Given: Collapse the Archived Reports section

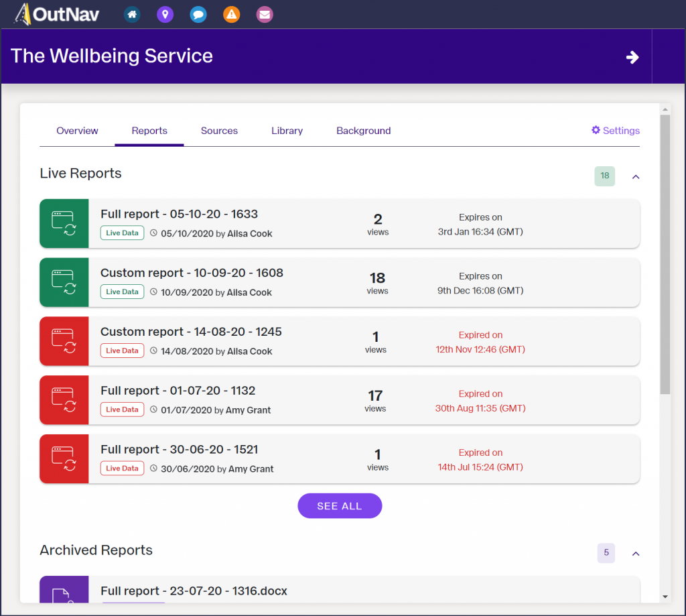Looking at the screenshot, I should click(x=636, y=554).
